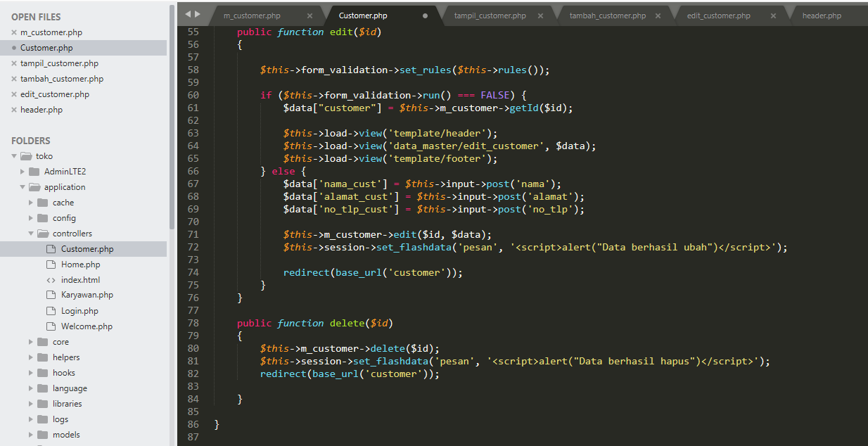Close the m_customer.php tab

[309, 15]
